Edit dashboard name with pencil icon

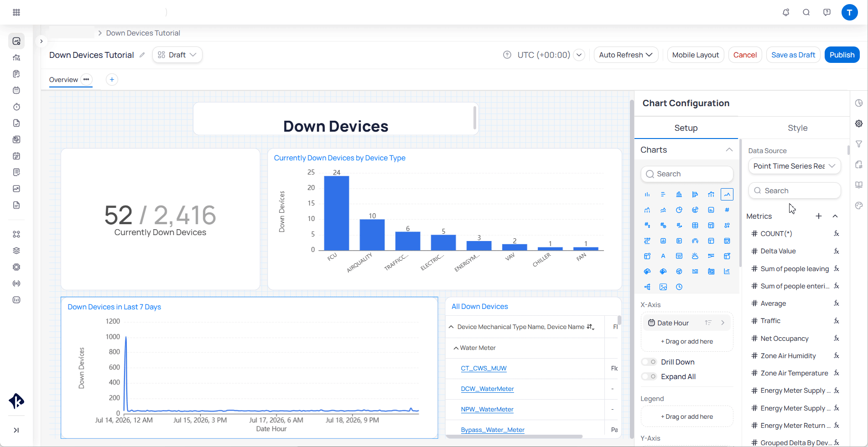pyautogui.click(x=142, y=55)
